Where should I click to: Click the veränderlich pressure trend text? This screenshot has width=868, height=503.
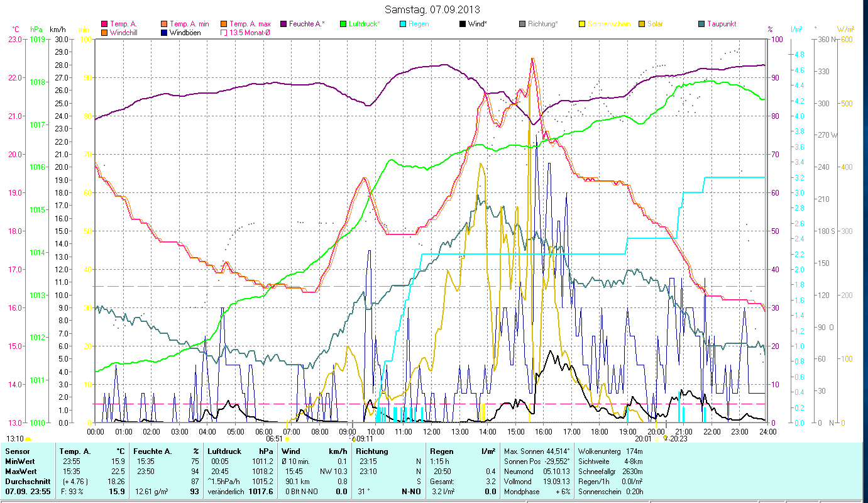(x=226, y=492)
